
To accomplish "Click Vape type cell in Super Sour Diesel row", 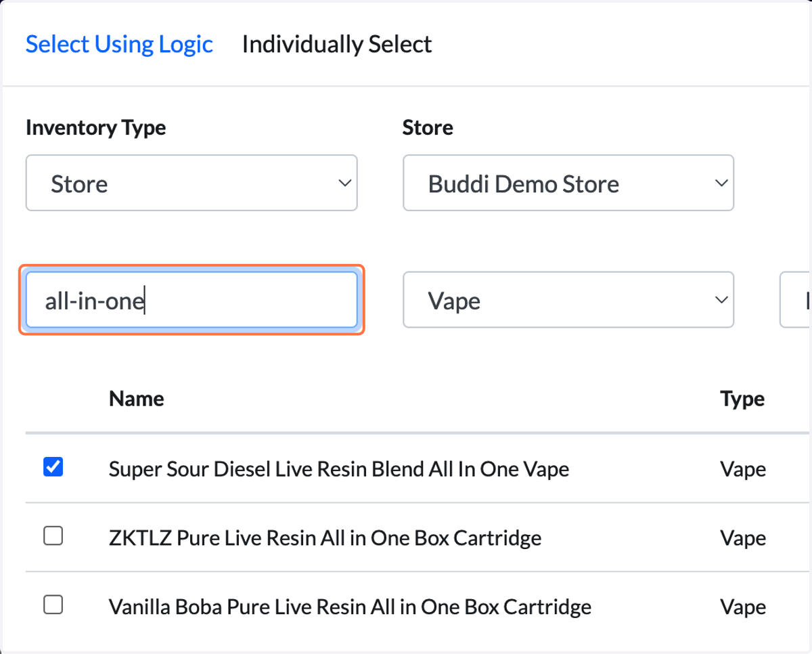I will (x=743, y=470).
